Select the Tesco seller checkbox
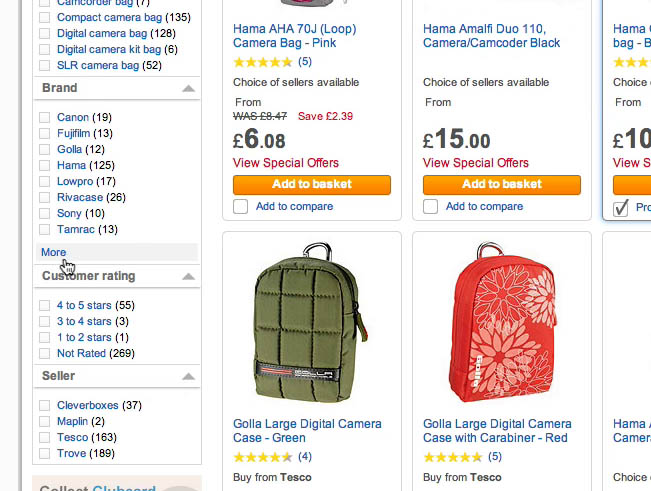 point(44,438)
